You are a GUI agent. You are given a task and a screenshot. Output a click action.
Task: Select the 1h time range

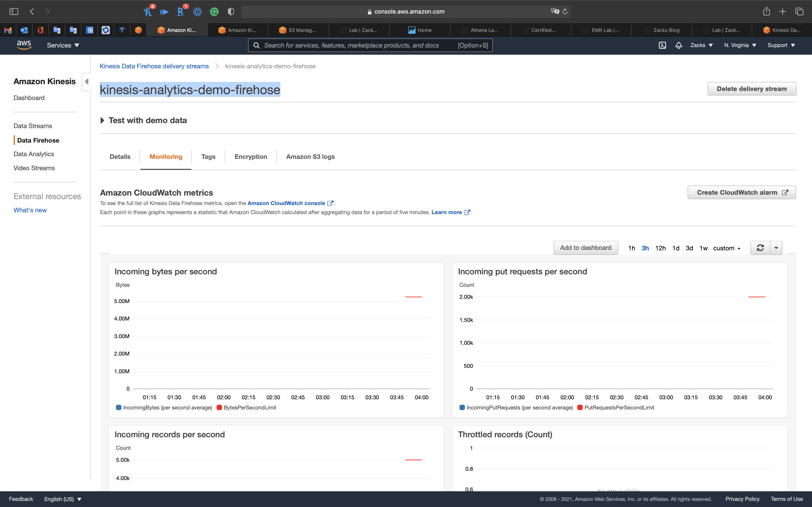pyautogui.click(x=631, y=248)
